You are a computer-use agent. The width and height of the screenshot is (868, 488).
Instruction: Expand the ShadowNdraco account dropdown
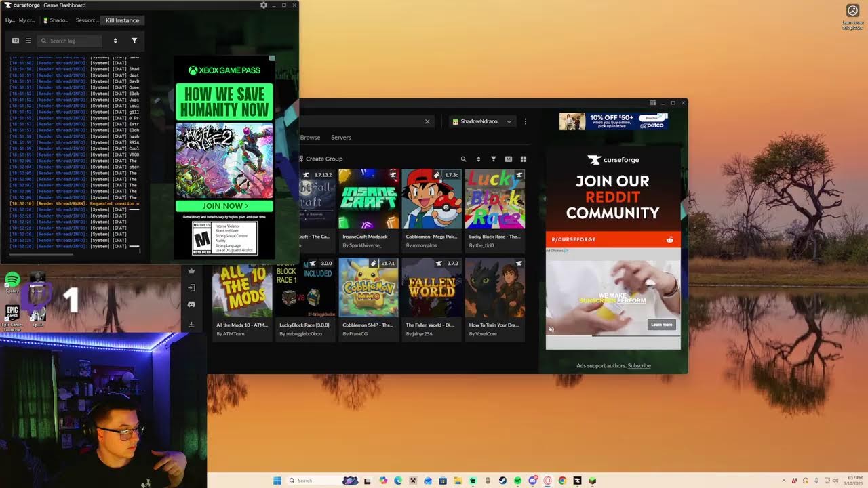pos(482,121)
